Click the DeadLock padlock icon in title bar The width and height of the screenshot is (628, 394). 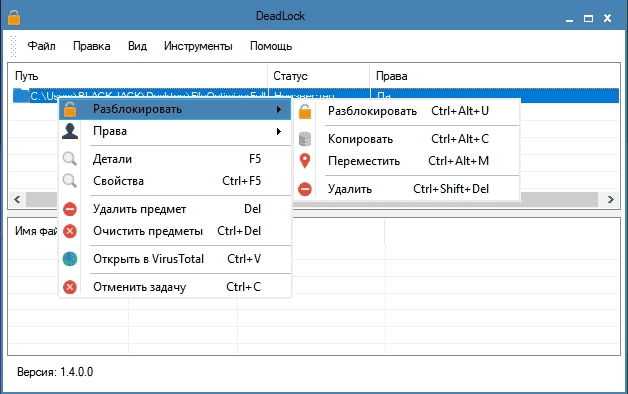pos(14,17)
